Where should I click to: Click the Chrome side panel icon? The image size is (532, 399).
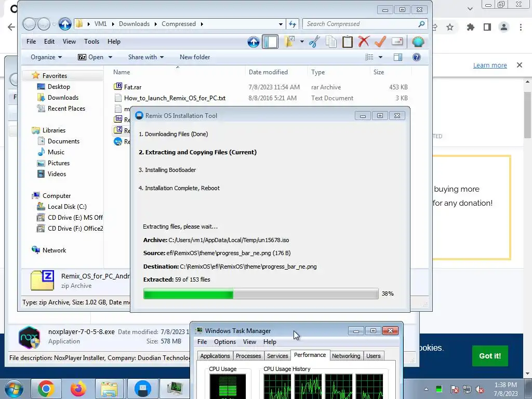click(x=487, y=27)
